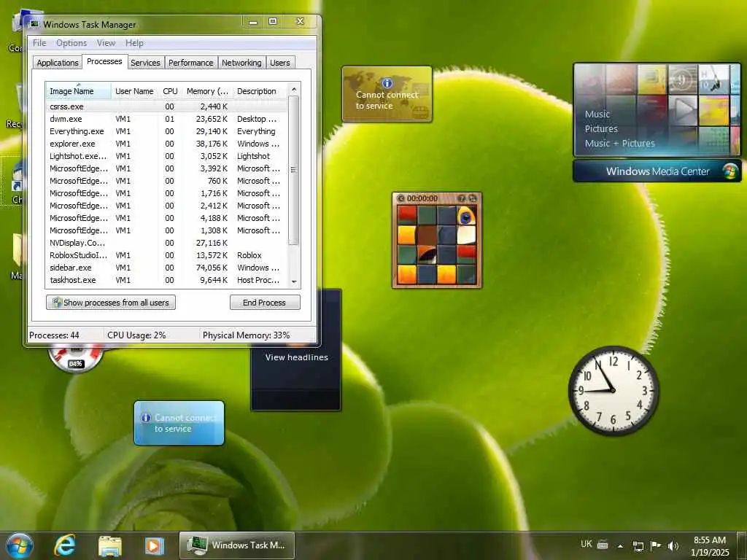Switch to the Applications tab
747x560 pixels.
click(57, 63)
